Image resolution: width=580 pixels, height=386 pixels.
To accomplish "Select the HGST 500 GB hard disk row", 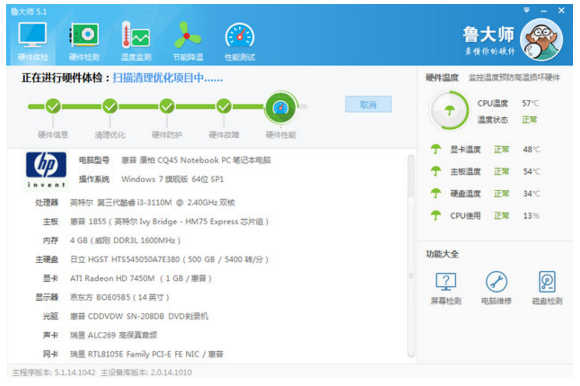I will [152, 260].
